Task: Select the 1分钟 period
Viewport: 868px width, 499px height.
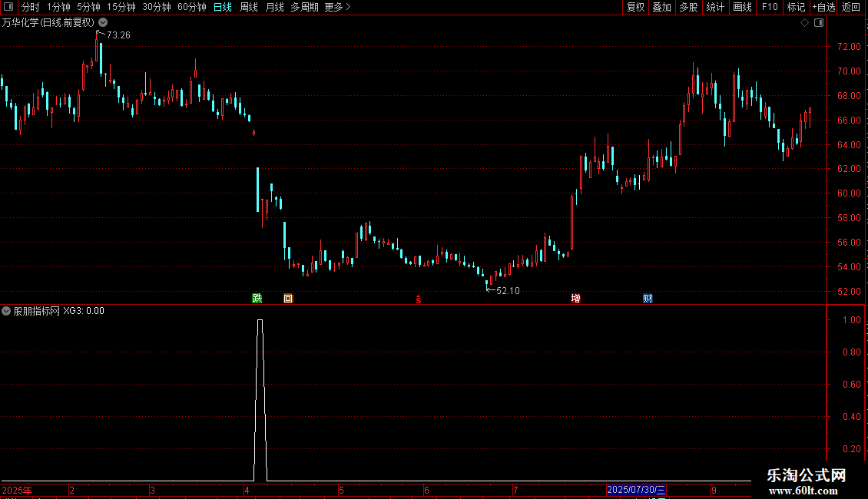Action: click(58, 7)
